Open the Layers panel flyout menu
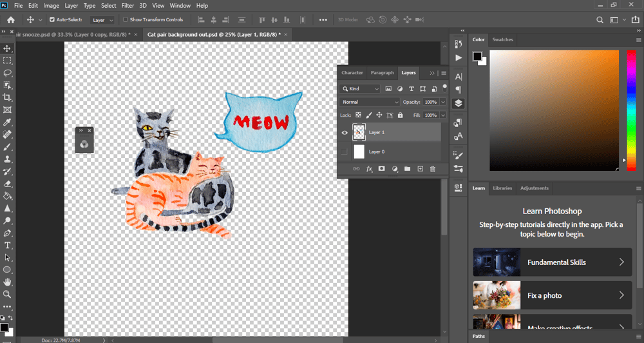 [444, 73]
